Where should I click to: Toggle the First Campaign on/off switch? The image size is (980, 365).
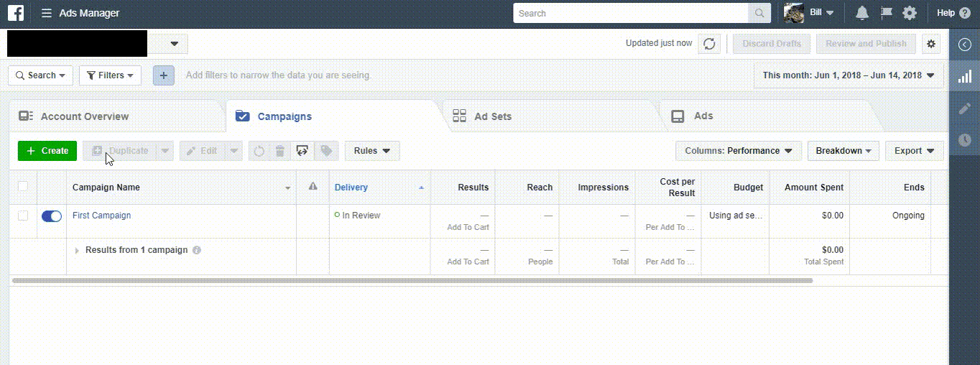coord(52,216)
